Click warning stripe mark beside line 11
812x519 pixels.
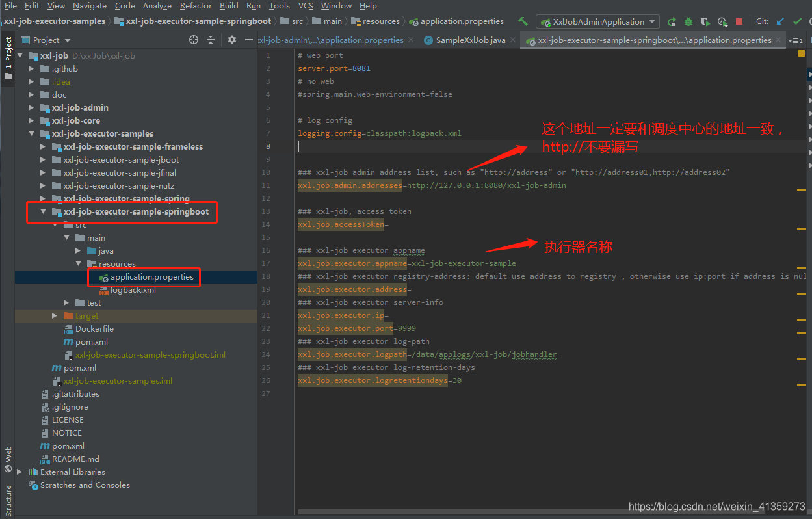tap(801, 189)
